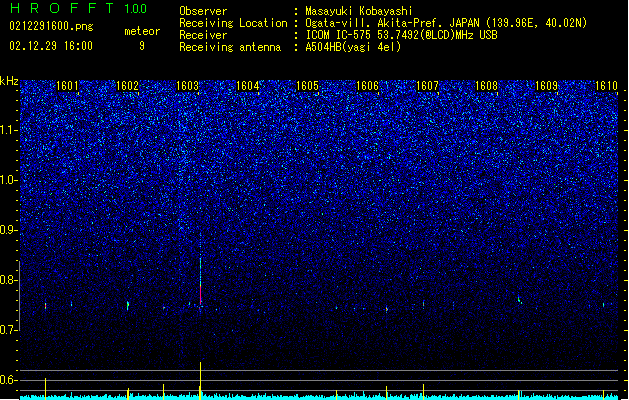This screenshot has width=629, height=400.
Task: Click the 'Receiving antenna' field label
Action: pos(230,47)
